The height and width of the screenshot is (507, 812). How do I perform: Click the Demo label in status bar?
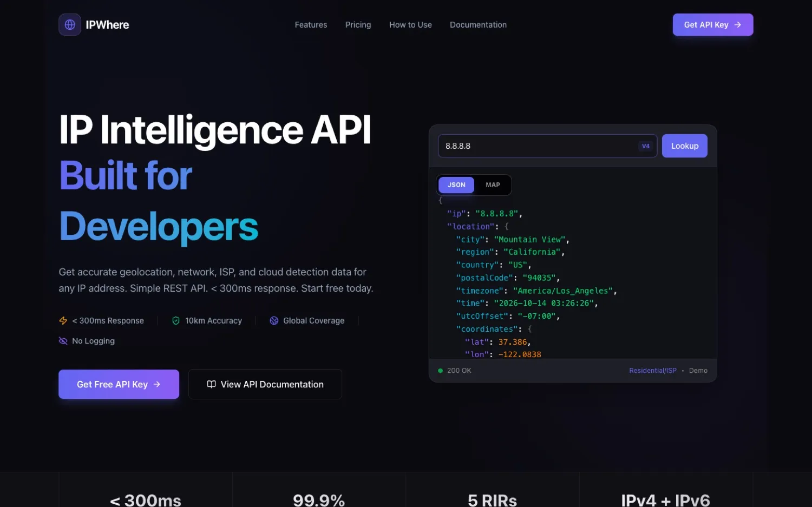point(698,371)
